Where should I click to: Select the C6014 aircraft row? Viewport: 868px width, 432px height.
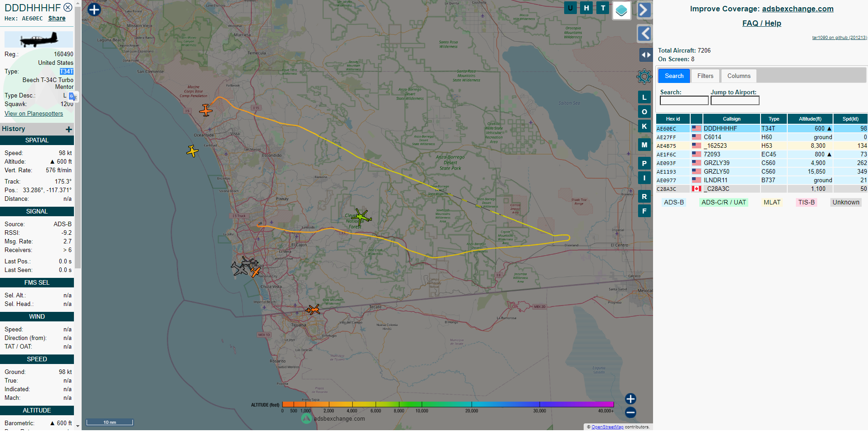[762, 137]
